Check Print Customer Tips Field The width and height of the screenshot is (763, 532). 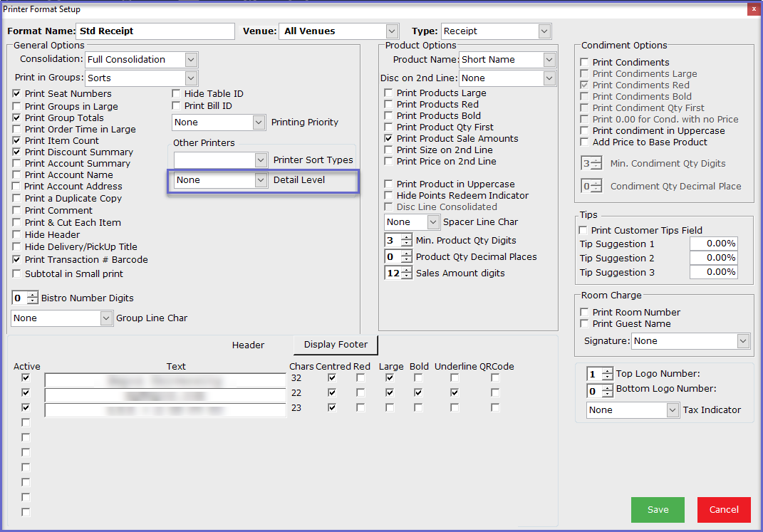pos(583,230)
